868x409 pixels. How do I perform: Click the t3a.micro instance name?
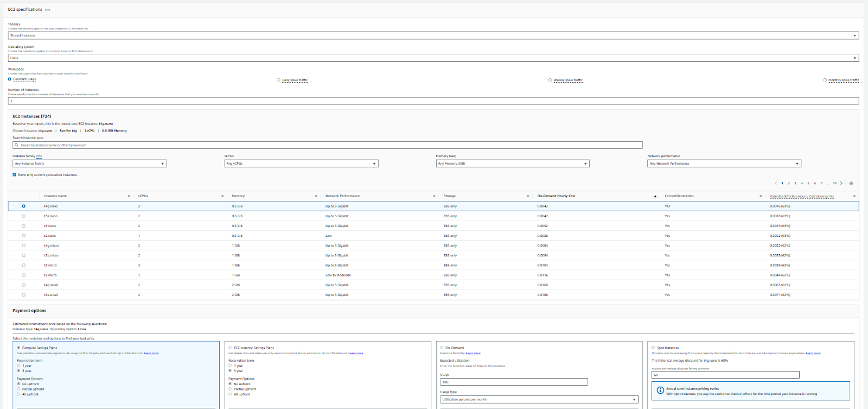(x=51, y=255)
